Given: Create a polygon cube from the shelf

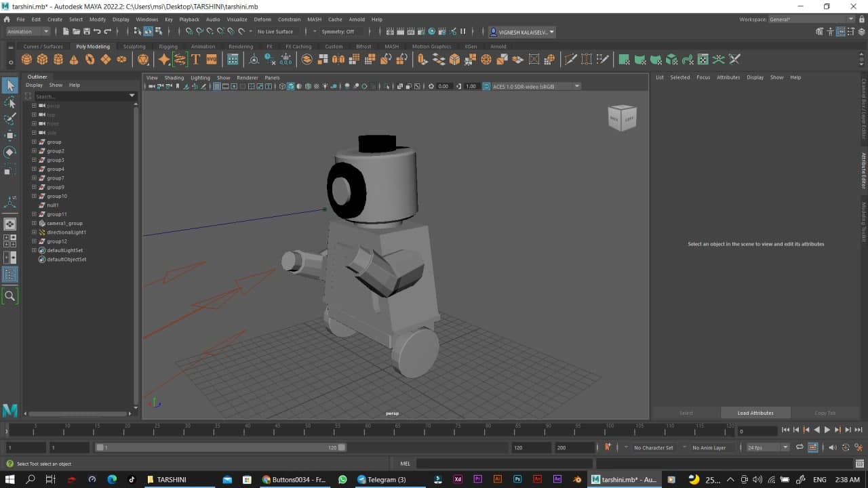Looking at the screenshot, I should pos(43,60).
